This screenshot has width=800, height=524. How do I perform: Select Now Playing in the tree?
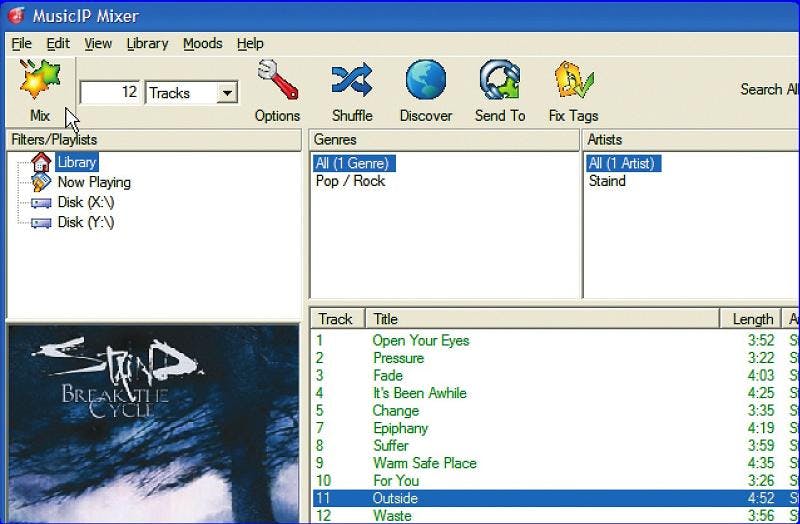click(x=94, y=182)
